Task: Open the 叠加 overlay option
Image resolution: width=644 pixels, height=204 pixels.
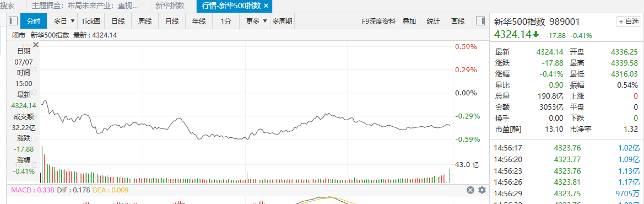Action: [x=409, y=22]
